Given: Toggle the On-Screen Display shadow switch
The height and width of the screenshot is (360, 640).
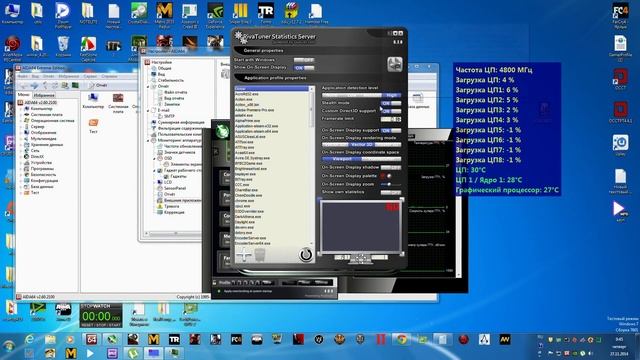Looking at the screenshot, I should (x=391, y=168).
